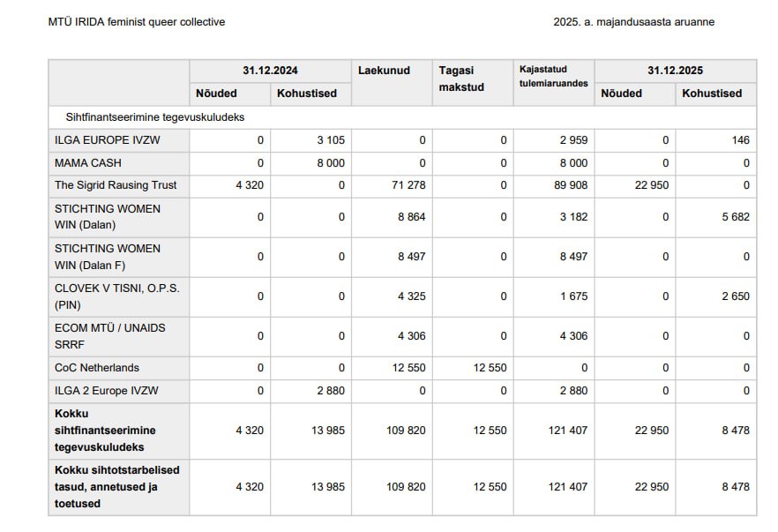The width and height of the screenshot is (778, 532).
Task: Select the value "2 959" in ILGA EUROPE row
Action: 573,140
